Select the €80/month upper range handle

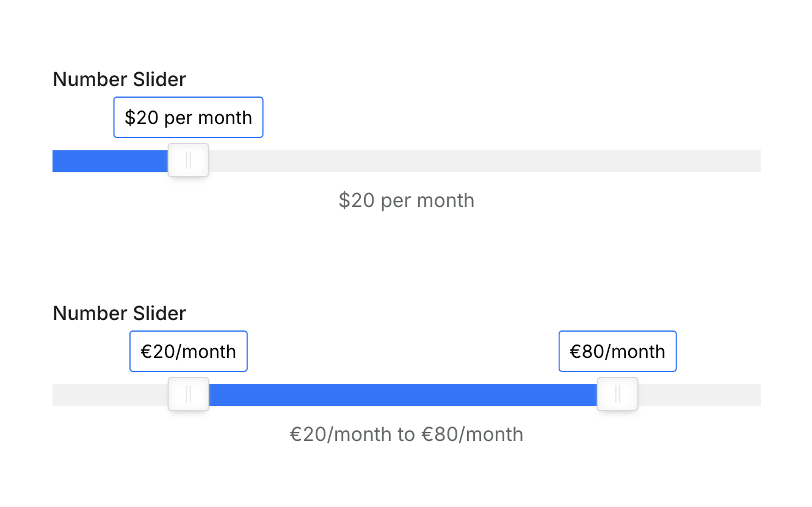618,395
